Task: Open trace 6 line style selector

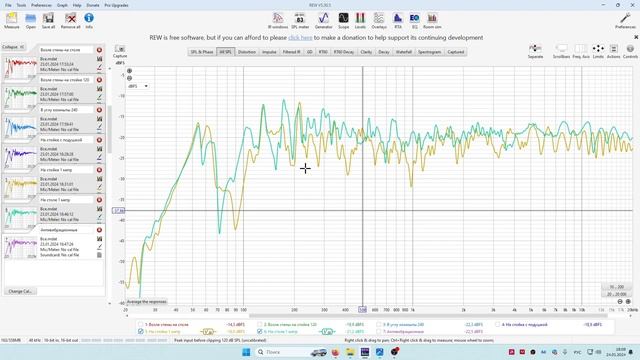Action: (x=327, y=331)
